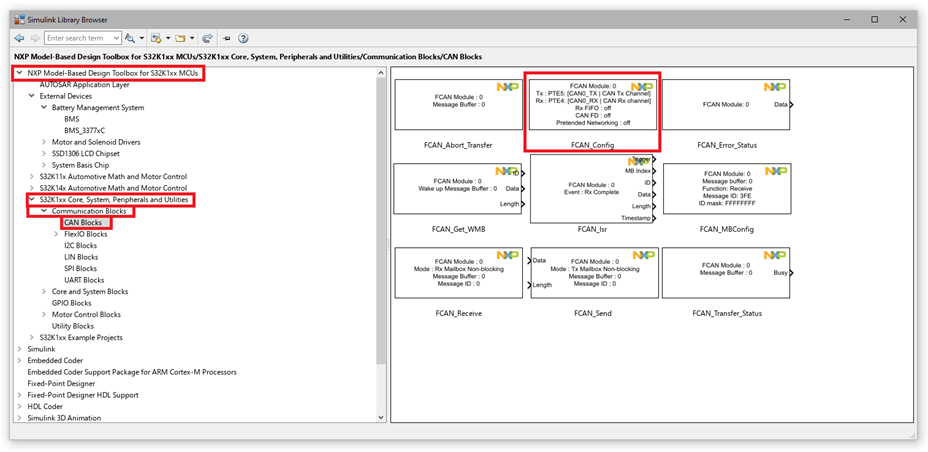Minimize the Simulink Library Browser window
This screenshot has width=928, height=452.
(846, 19)
